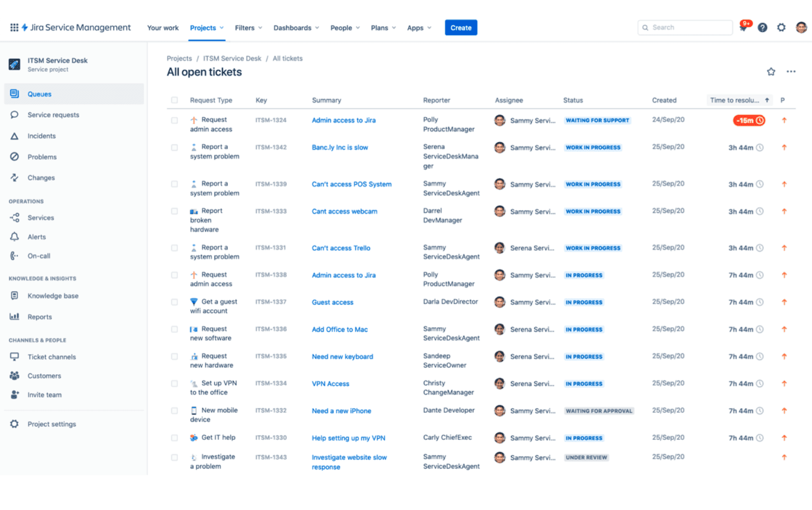The image size is (812, 510).
Task: View the Changes queue
Action: point(41,177)
